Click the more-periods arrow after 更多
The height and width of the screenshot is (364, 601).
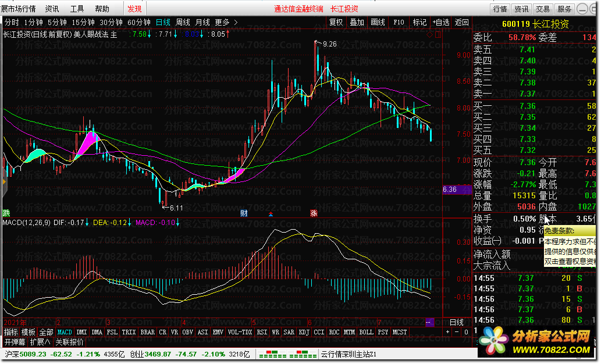[x=236, y=23]
